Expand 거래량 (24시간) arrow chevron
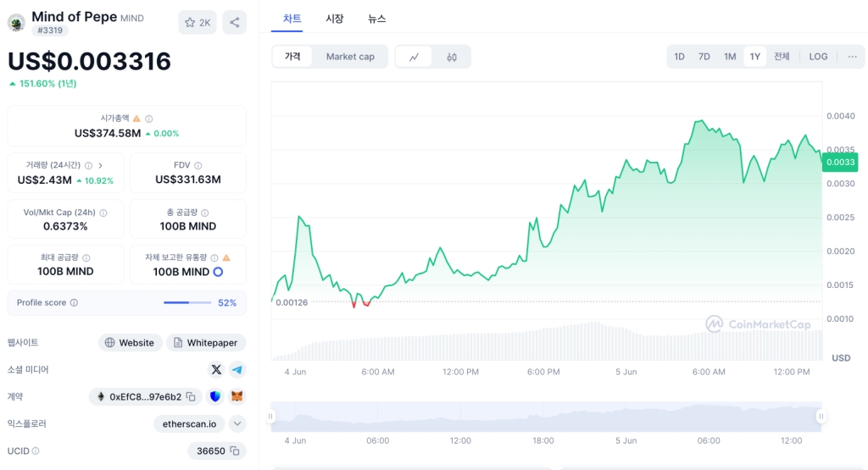This screenshot has height=470, width=868. tap(100, 165)
